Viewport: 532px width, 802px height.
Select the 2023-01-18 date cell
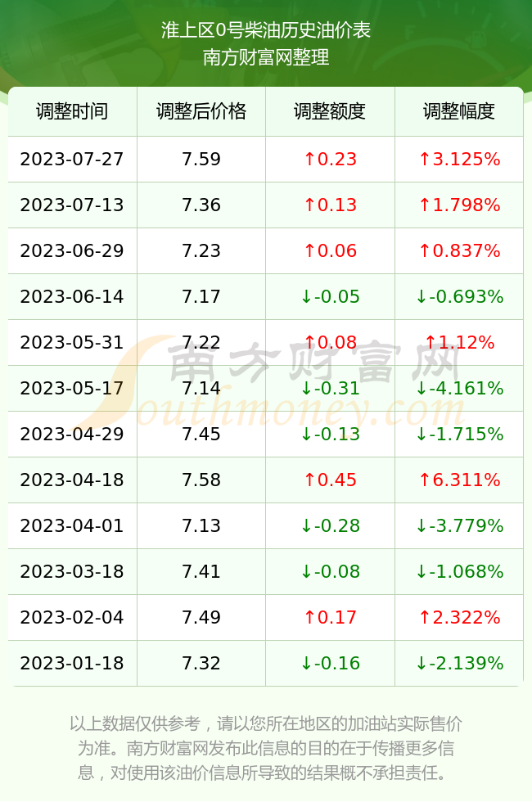coord(72,664)
